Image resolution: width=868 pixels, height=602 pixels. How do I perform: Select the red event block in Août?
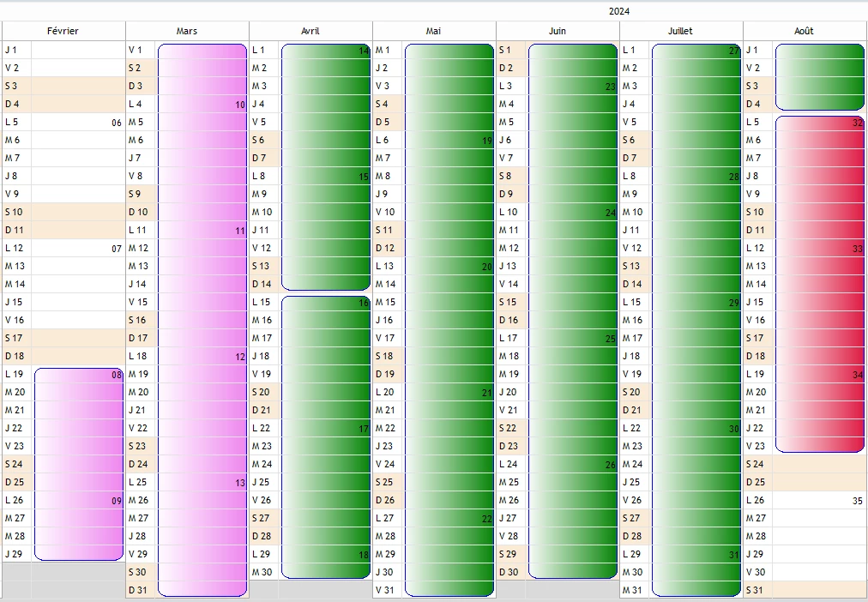(820, 285)
